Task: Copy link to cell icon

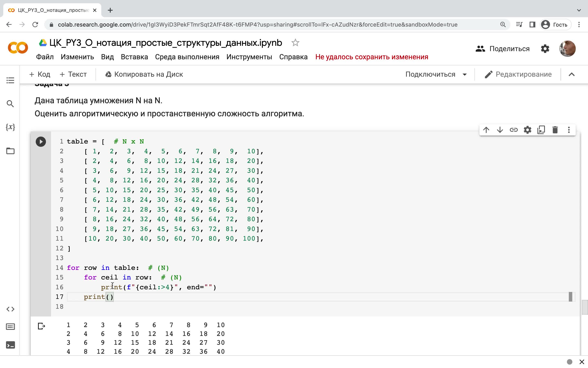Action: [514, 130]
